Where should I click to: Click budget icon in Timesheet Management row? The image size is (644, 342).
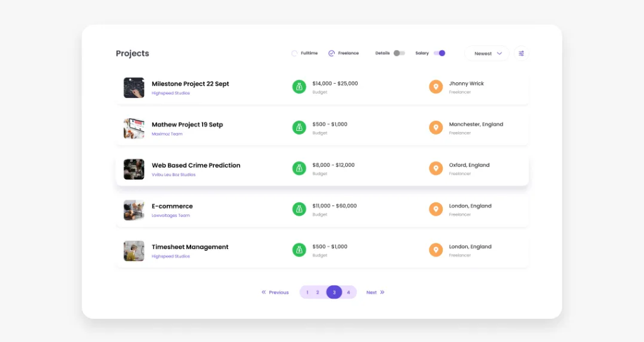(299, 250)
